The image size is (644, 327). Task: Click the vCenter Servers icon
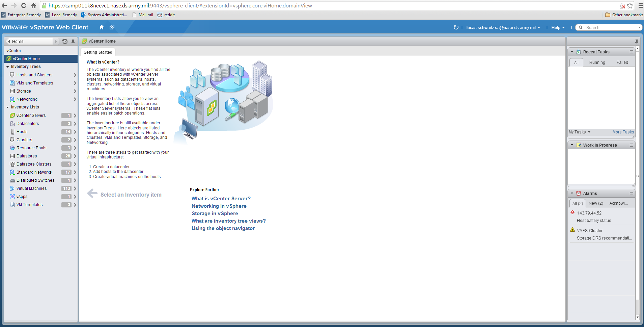[12, 116]
